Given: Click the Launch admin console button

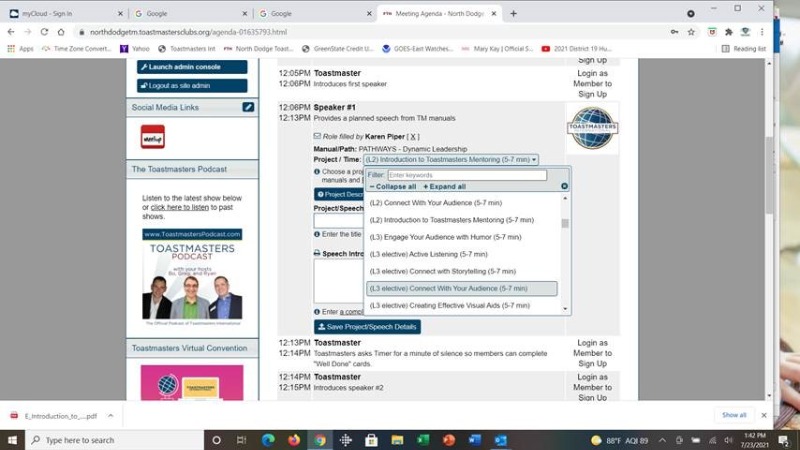Looking at the screenshot, I should (x=192, y=67).
